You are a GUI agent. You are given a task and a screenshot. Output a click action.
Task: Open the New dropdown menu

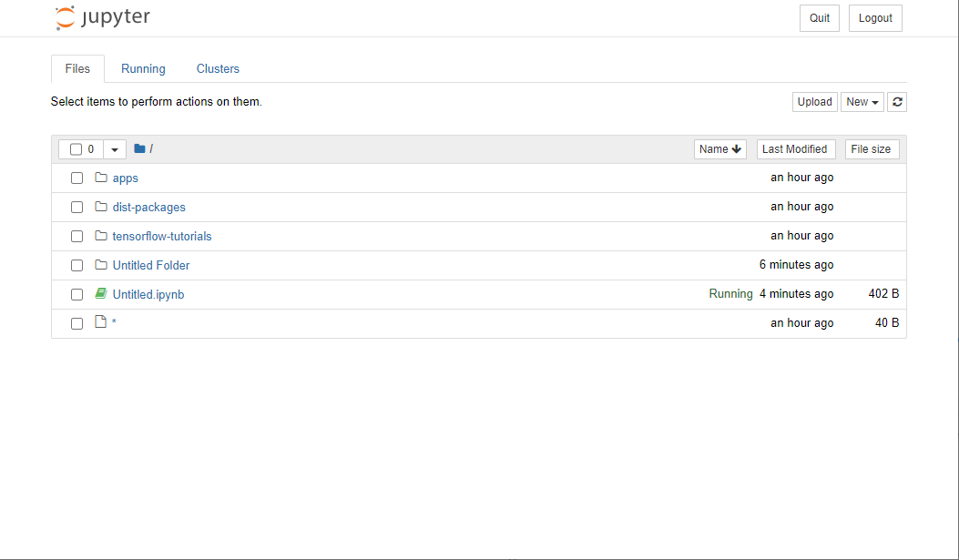pyautogui.click(x=862, y=102)
